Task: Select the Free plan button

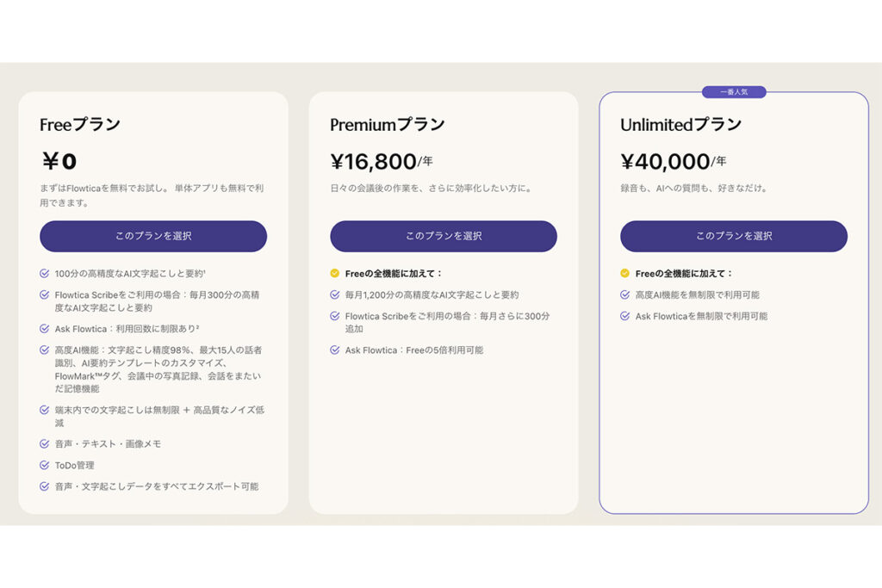Action: pyautogui.click(x=153, y=236)
